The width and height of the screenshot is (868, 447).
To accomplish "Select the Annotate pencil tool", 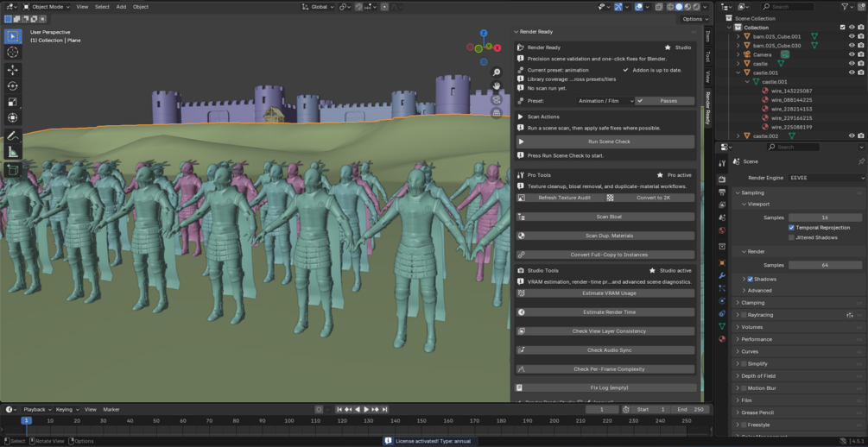I will 13,136.
